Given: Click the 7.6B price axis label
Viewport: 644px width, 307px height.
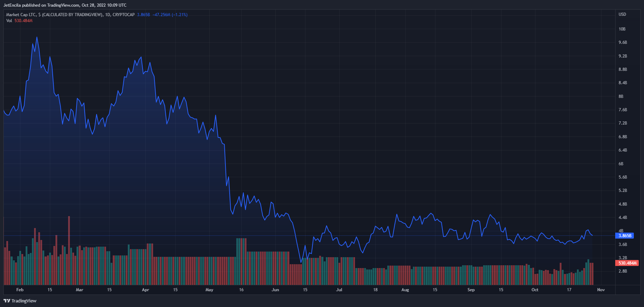Looking at the screenshot, I should 623,110.
